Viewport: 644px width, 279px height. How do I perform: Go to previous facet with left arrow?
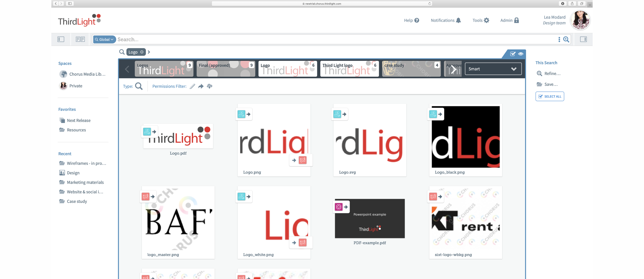click(127, 69)
